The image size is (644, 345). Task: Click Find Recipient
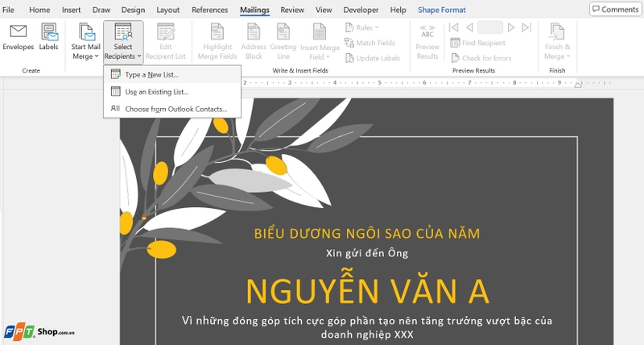tap(477, 43)
